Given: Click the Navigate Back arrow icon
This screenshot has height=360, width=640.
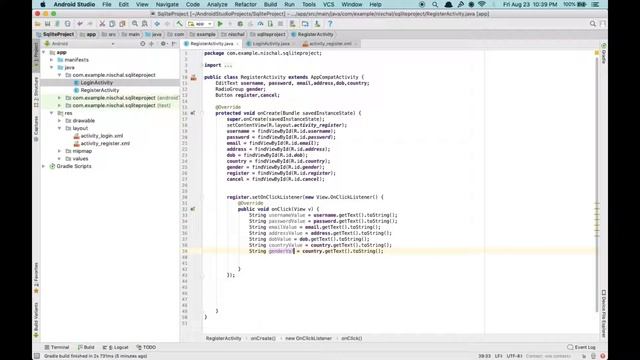Looking at the screenshot, I should (x=157, y=24).
